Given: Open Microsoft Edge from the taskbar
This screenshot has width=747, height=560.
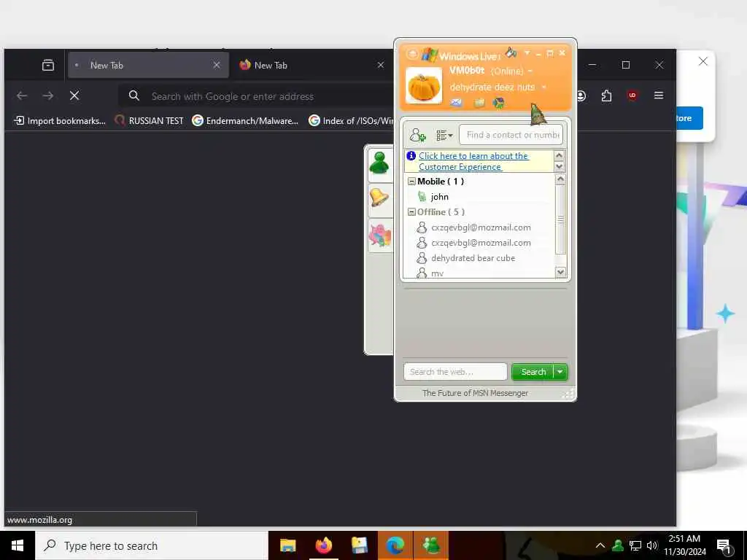Looking at the screenshot, I should tap(395, 545).
